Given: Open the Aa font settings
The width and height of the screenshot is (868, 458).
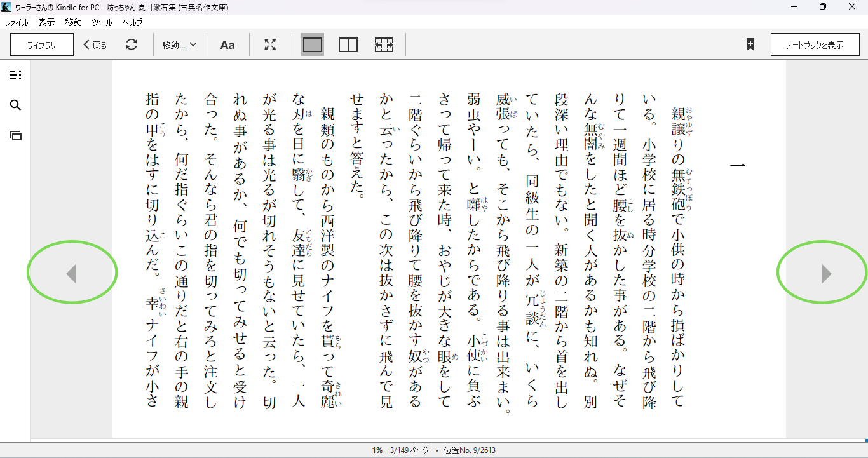Looking at the screenshot, I should click(x=227, y=44).
